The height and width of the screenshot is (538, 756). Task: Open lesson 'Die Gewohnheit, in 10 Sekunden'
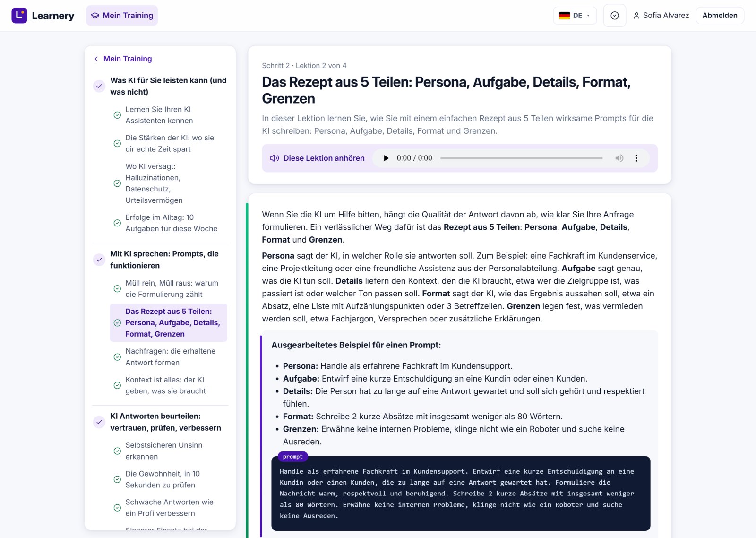[x=169, y=479]
